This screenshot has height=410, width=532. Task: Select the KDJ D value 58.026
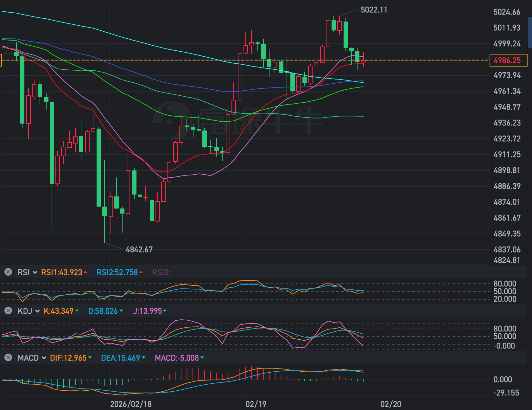103,311
